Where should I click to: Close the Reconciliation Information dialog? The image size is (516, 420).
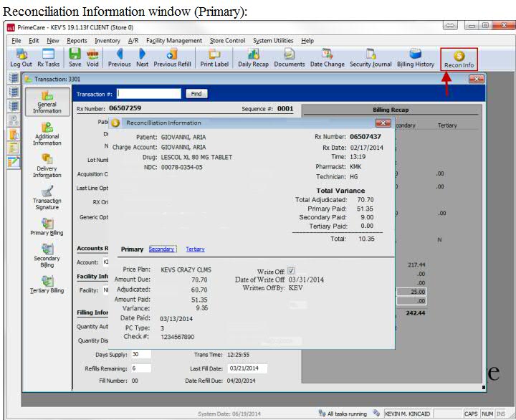[x=383, y=123]
